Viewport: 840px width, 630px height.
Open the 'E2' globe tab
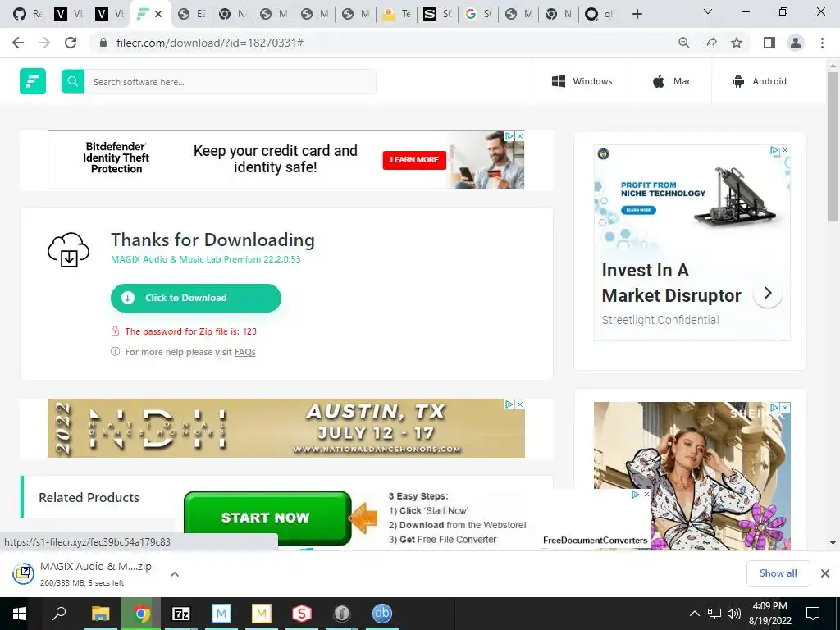click(192, 14)
